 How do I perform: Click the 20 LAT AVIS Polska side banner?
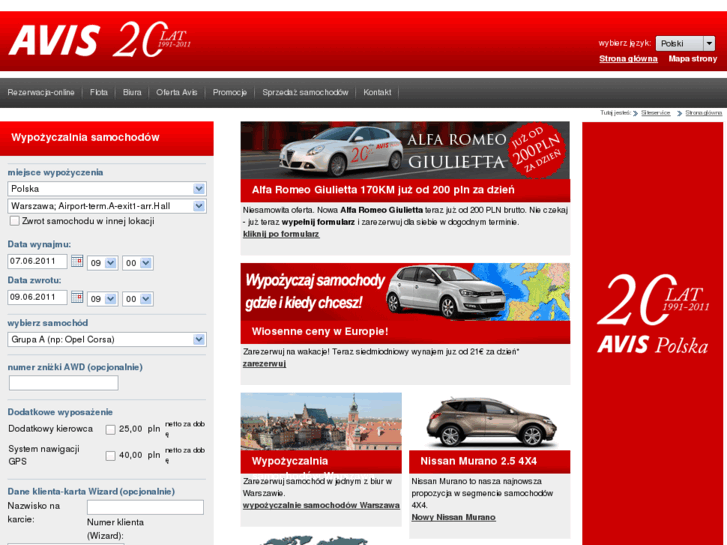652,333
